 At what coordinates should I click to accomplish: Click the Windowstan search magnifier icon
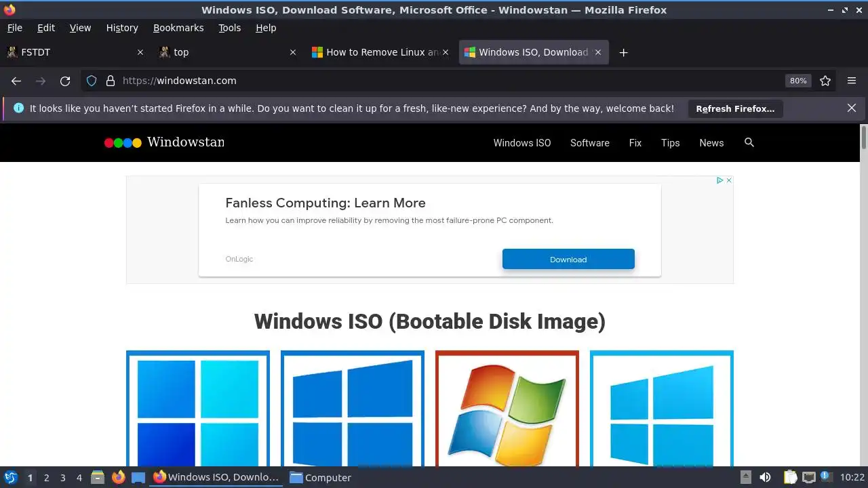pos(749,142)
